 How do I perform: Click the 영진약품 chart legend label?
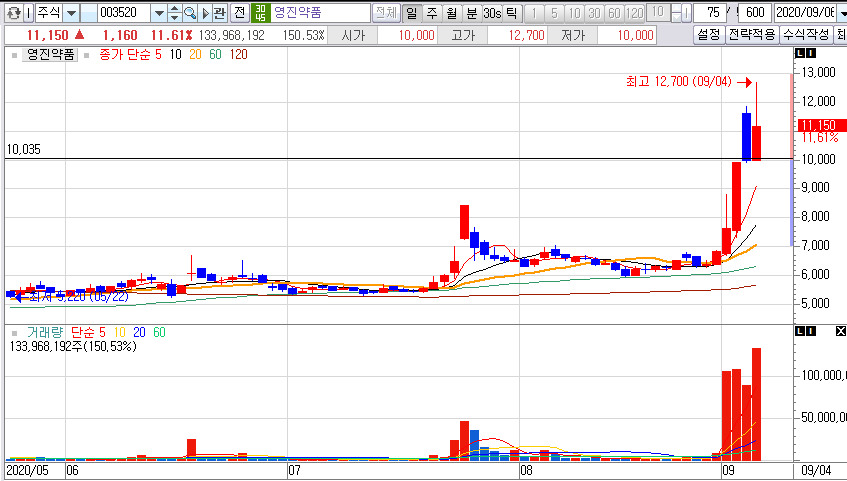(50, 55)
